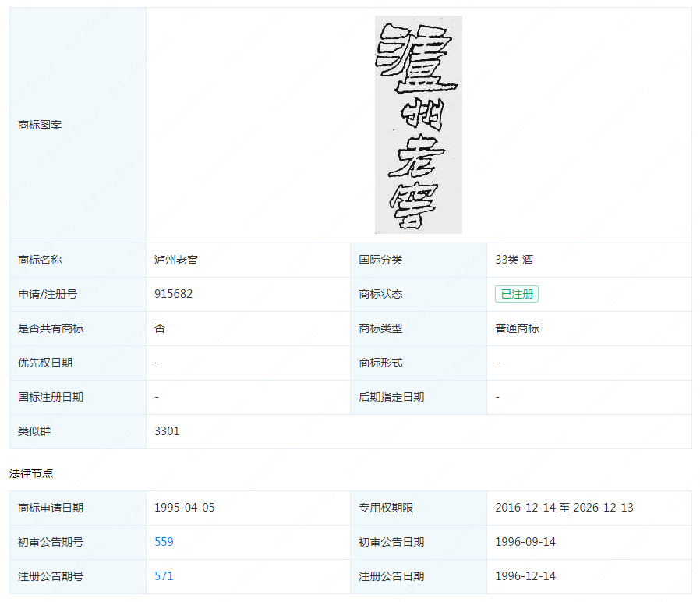Viewport: 700px width, 602px height.
Task: Click the 国际分类 label
Action: click(381, 260)
